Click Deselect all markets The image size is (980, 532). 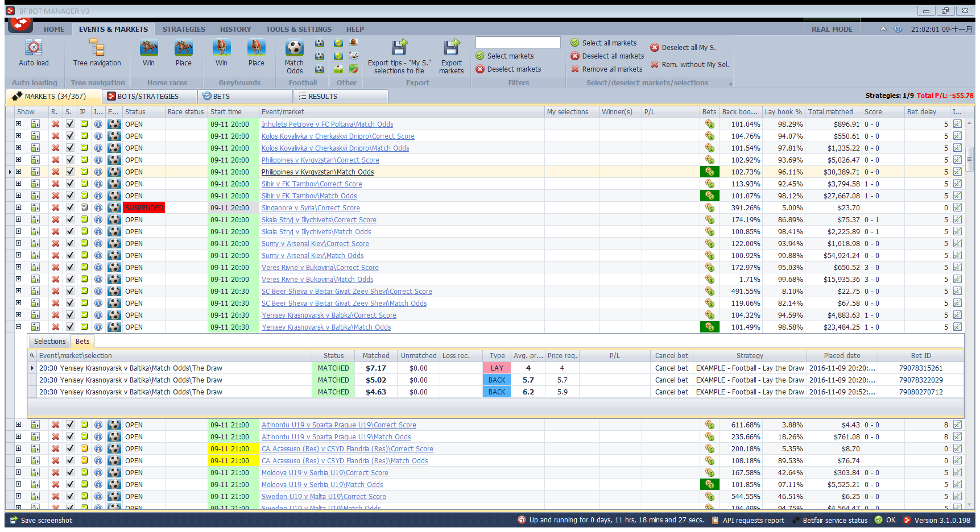pos(607,56)
